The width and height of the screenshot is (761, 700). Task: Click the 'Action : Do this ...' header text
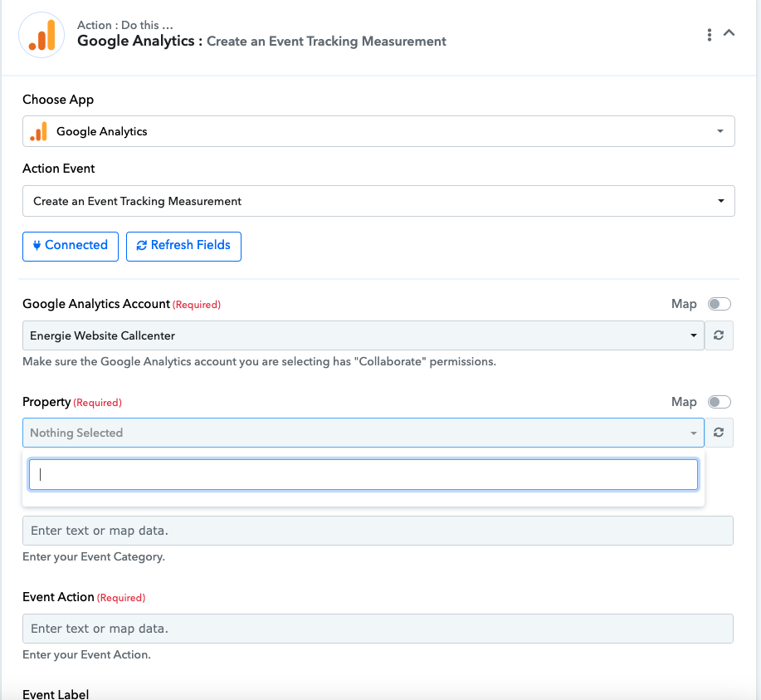[125, 25]
